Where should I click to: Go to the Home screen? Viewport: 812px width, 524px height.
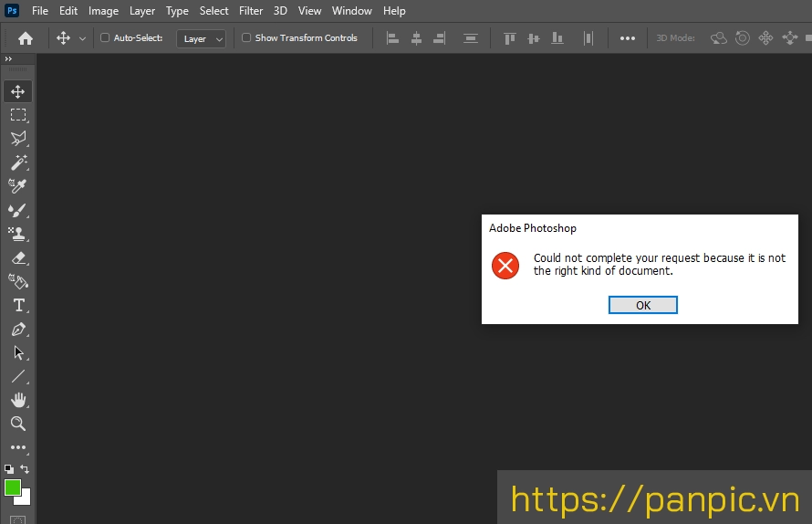pyautogui.click(x=26, y=38)
